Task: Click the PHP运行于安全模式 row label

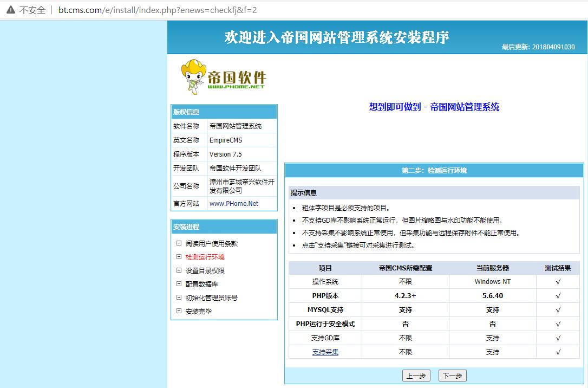Action: (325, 324)
